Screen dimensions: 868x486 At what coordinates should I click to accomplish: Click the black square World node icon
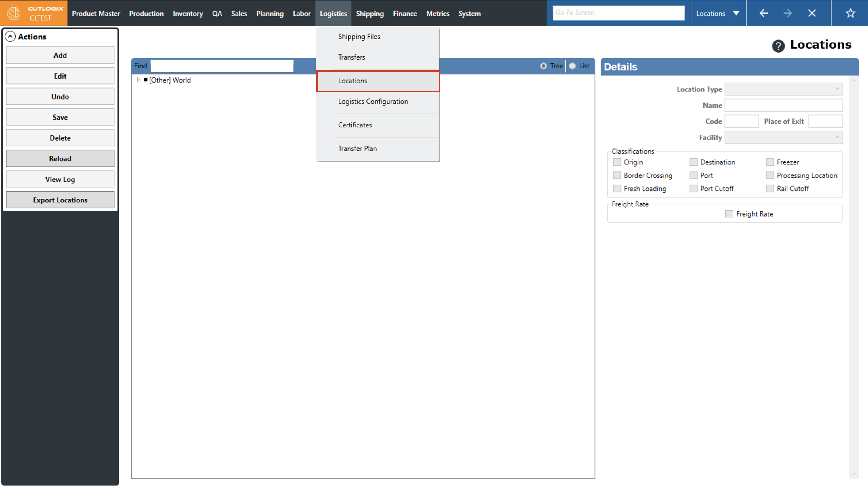coord(146,80)
